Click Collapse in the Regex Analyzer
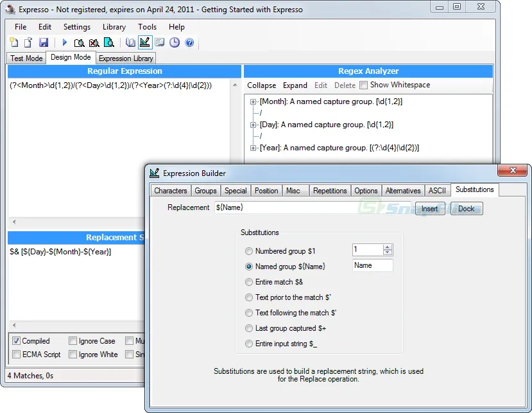The image size is (532, 413). point(261,85)
